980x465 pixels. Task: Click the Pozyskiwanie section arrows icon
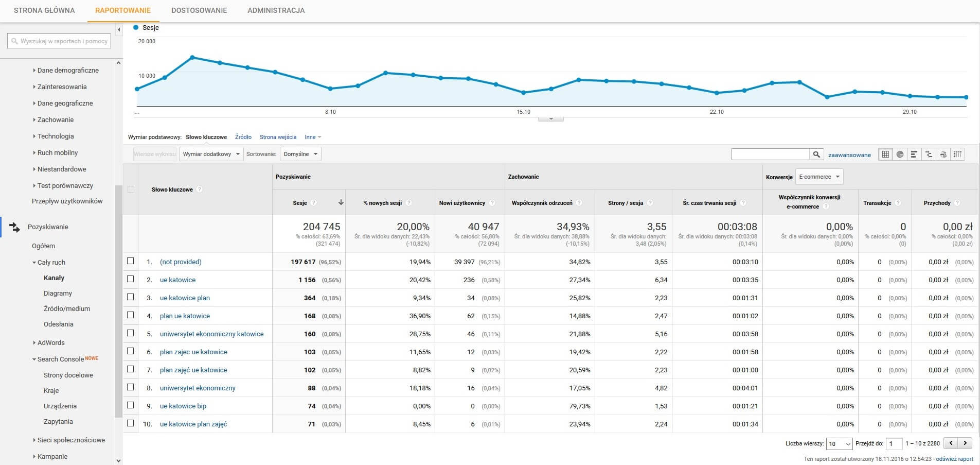tap(14, 227)
